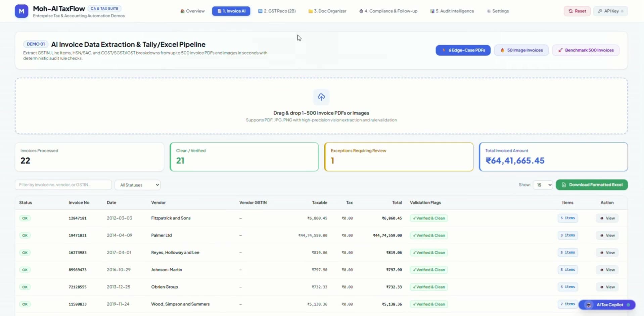This screenshot has height=316, width=644.
Task: Click the drag and drop upload area text
Action: [x=321, y=113]
